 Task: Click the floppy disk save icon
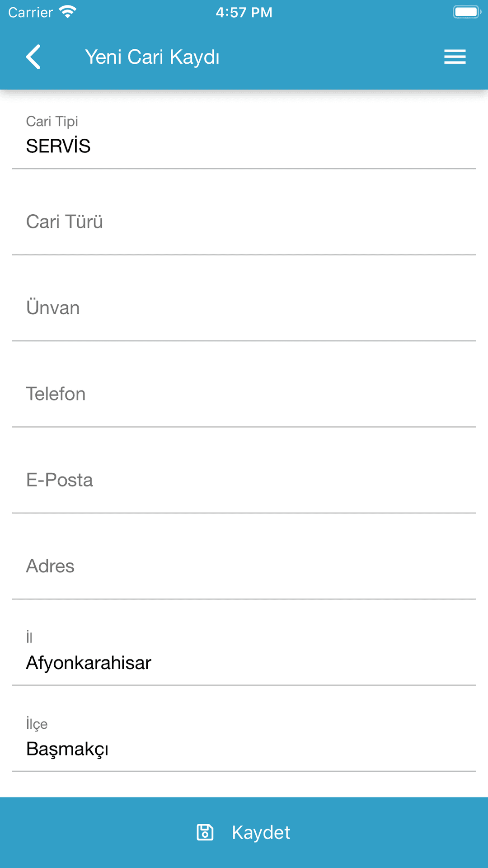tap(205, 832)
